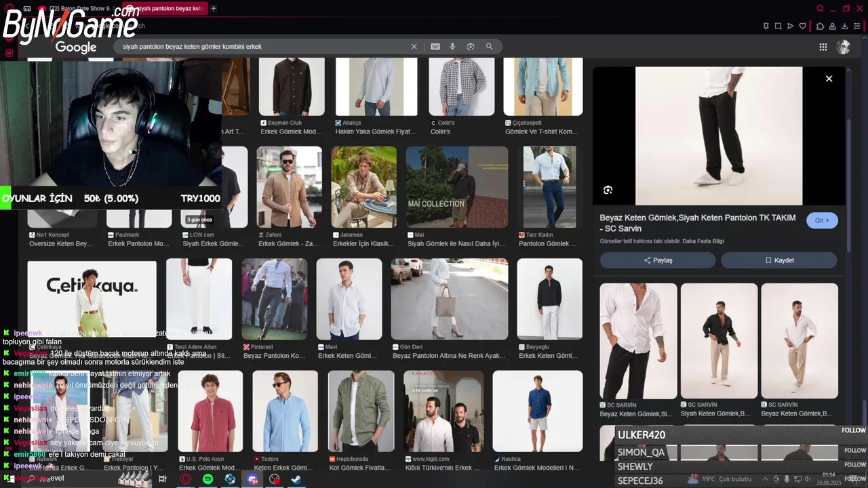
Task: Open the Colin's plaid shirt thumbnail
Action: 461,87
